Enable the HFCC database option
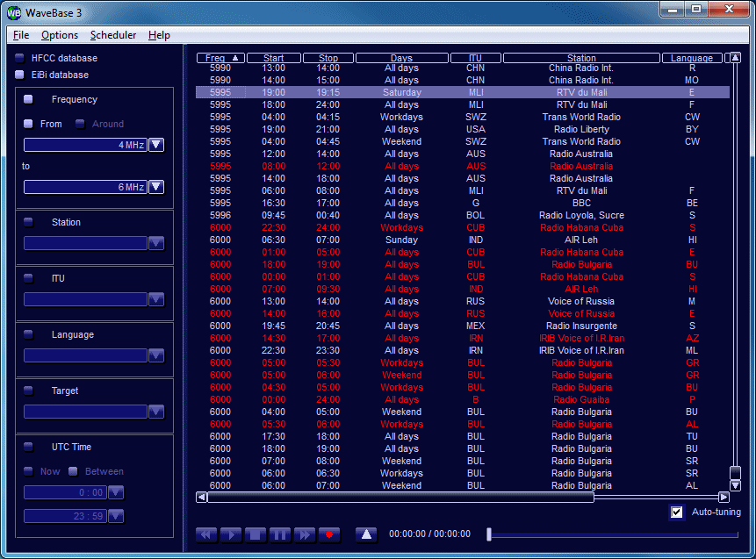This screenshot has height=559, width=756. pos(20,58)
